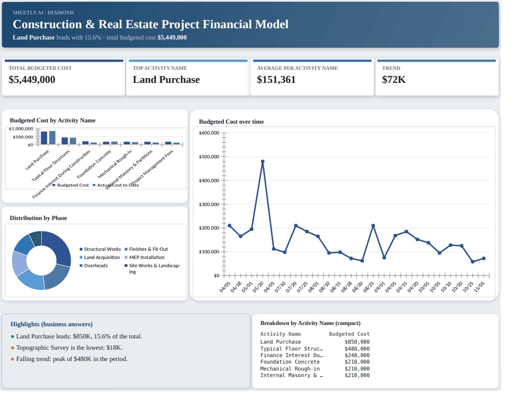Click the Distribution by Phase chart title
Image resolution: width=532 pixels, height=400 pixels.
[38, 218]
